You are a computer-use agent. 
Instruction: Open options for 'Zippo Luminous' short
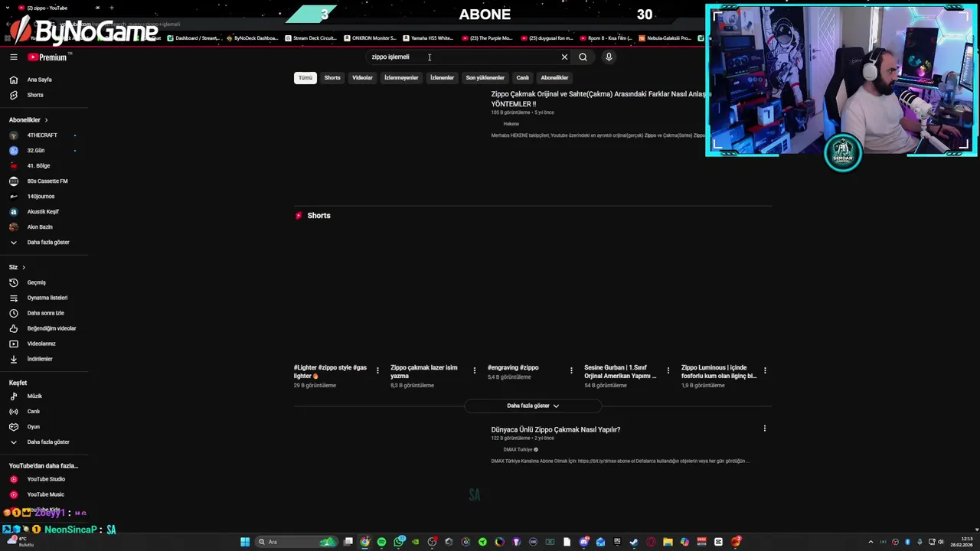764,370
